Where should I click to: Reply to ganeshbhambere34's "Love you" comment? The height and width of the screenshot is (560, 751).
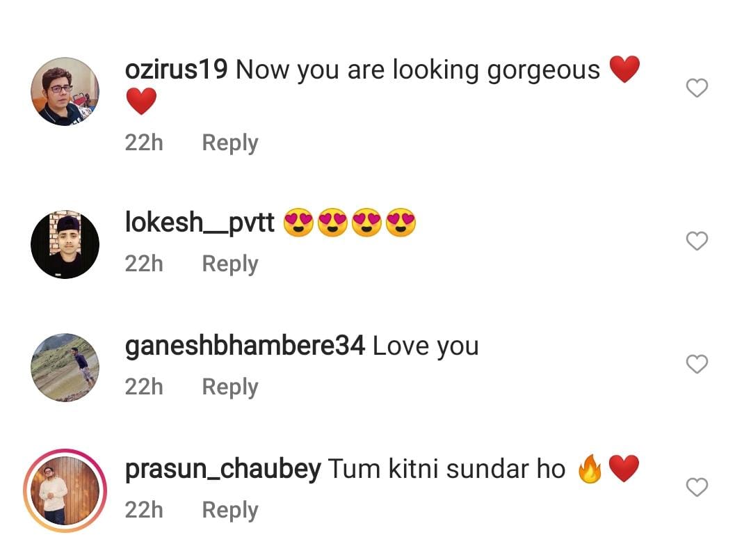coord(229,387)
